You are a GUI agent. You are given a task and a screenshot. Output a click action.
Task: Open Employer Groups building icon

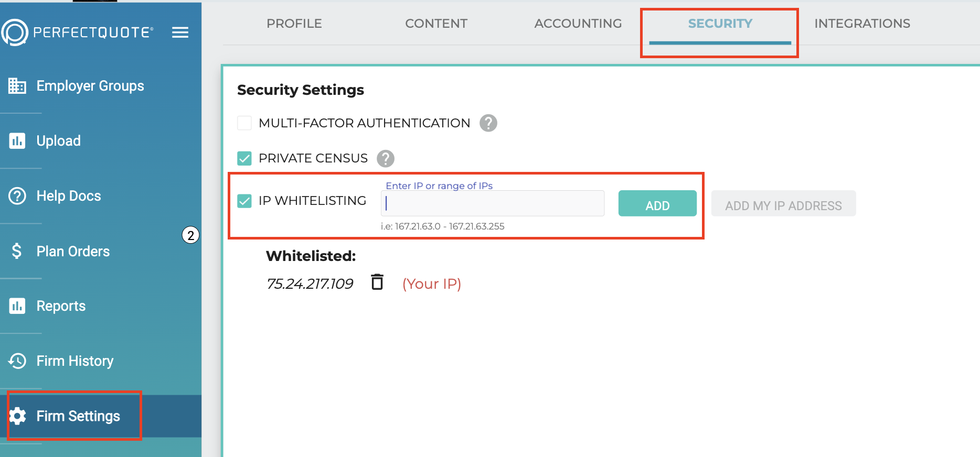[17, 85]
